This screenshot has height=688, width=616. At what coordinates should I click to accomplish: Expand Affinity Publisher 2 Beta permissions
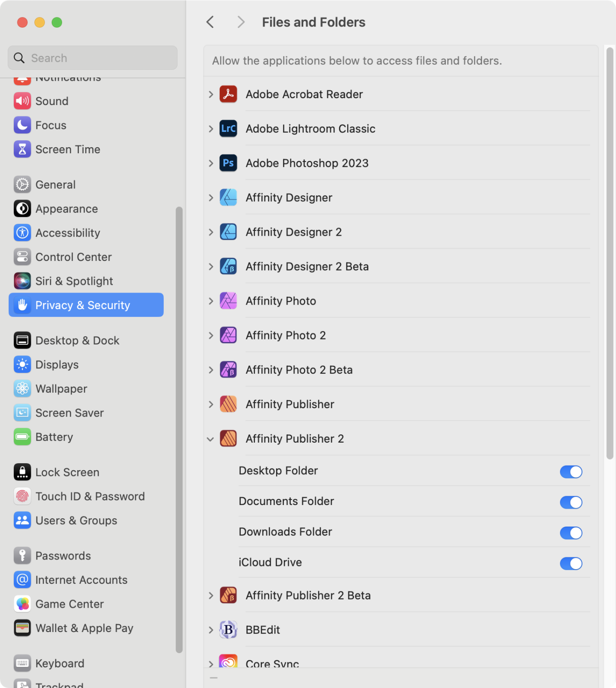click(x=211, y=595)
